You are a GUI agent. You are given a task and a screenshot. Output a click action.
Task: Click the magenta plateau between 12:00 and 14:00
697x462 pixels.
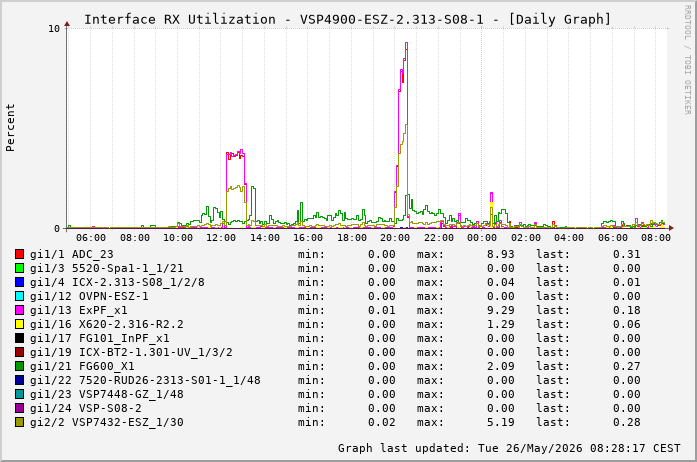pos(236,154)
